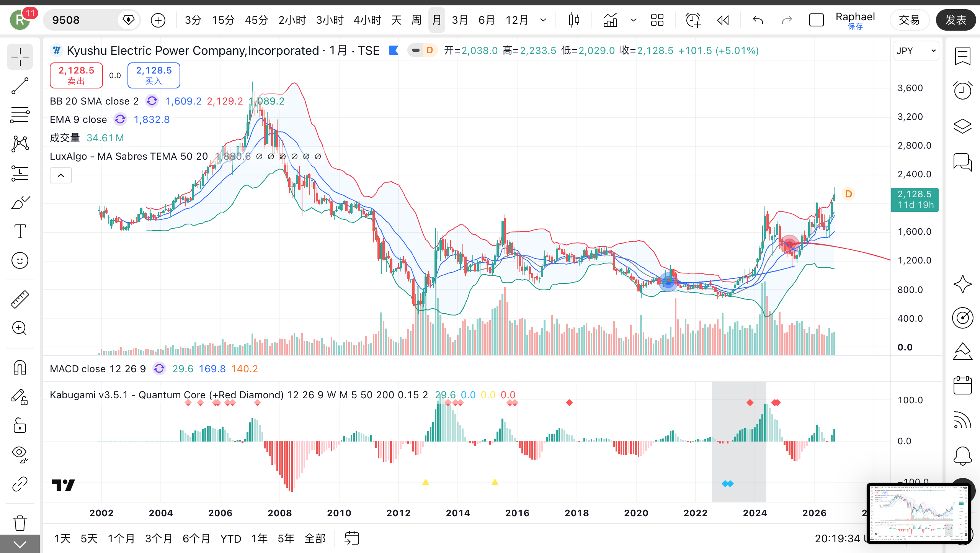Select the brush drawing tool
The width and height of the screenshot is (980, 553).
[x=20, y=202]
